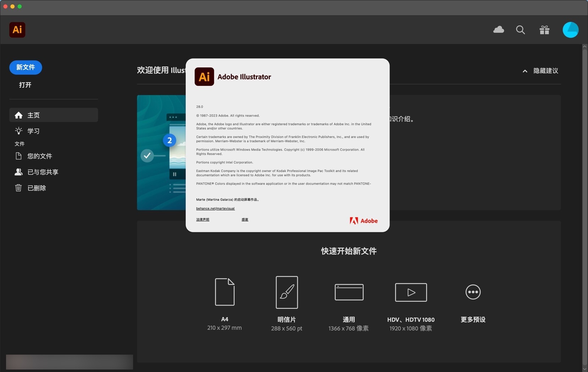Click 打开 to open a file
Image resolution: width=588 pixels, height=372 pixels.
tap(25, 85)
